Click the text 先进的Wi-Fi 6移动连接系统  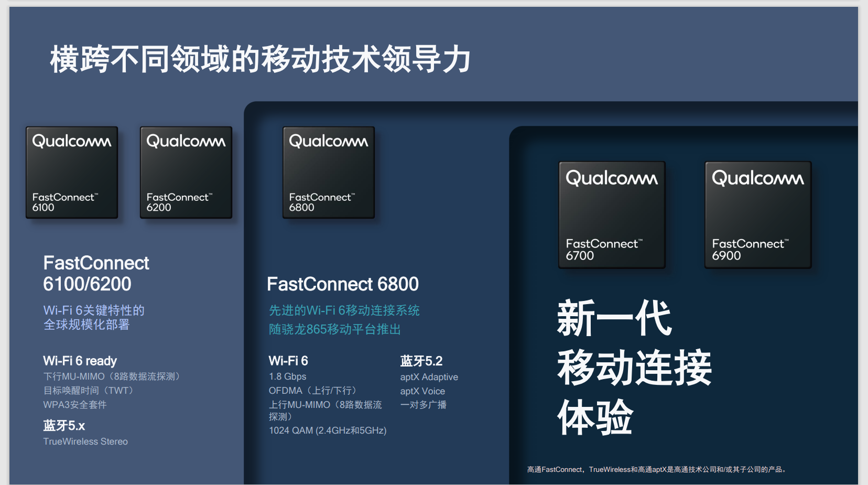tap(344, 310)
